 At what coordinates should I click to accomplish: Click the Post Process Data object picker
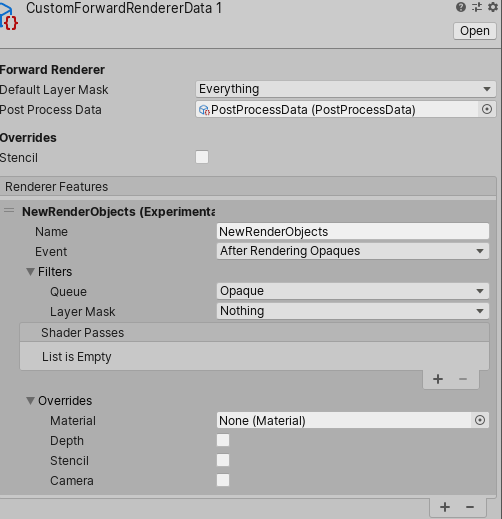point(487,109)
